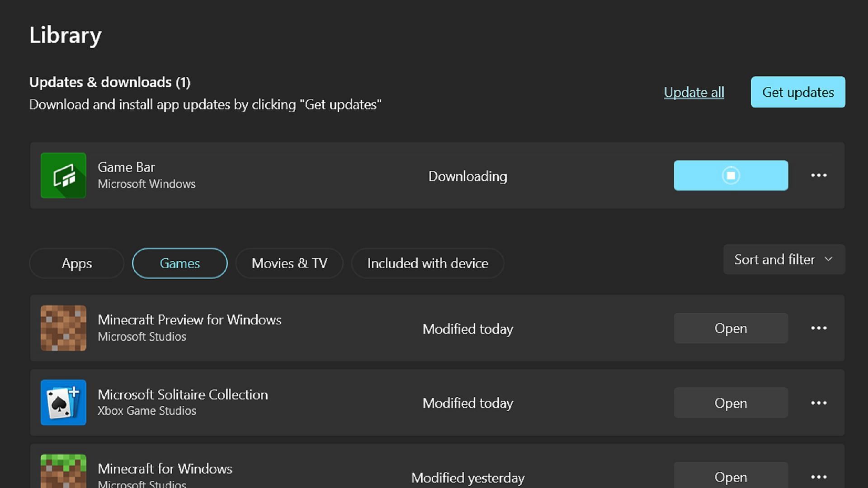Click the Minecraft Preview for Windows icon
This screenshot has height=488, width=868.
(63, 328)
